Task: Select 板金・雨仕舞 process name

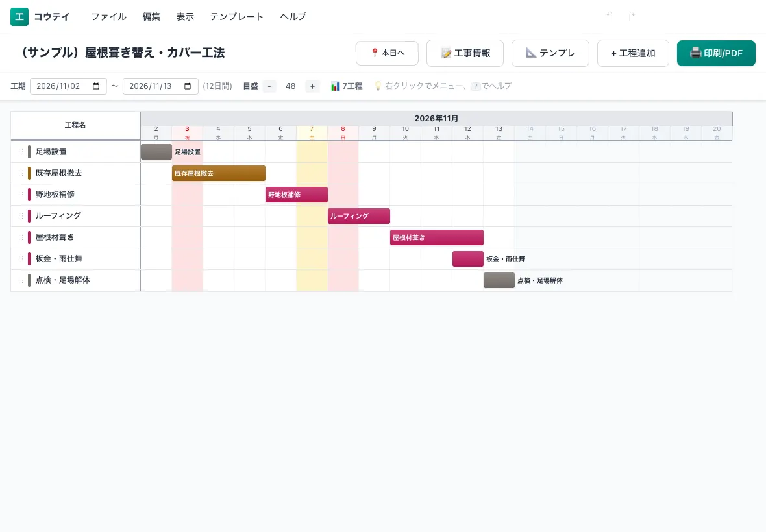Action: 58,259
